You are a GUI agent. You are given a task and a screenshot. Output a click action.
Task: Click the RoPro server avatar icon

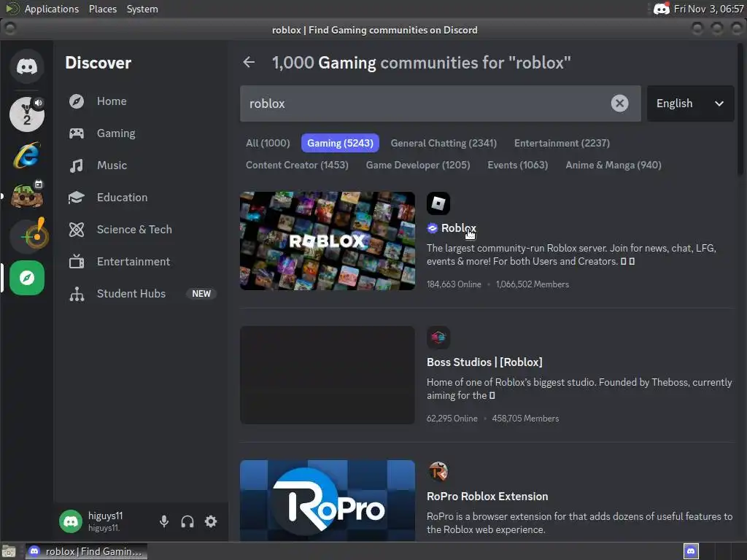[438, 472]
